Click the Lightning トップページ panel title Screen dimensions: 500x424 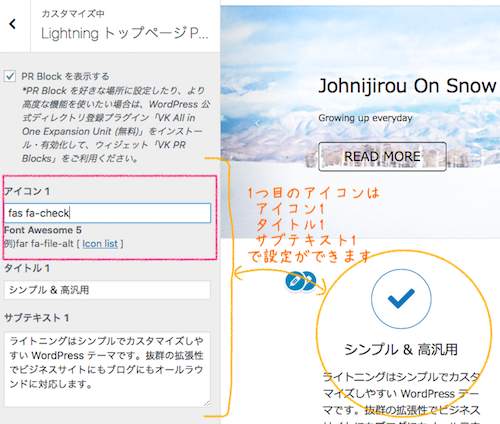pyautogui.click(x=125, y=33)
